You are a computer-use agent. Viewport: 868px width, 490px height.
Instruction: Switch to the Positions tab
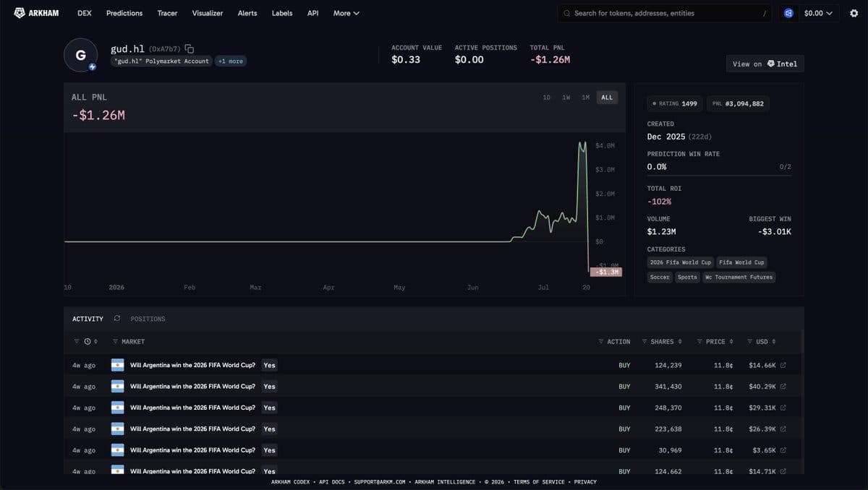pyautogui.click(x=148, y=319)
